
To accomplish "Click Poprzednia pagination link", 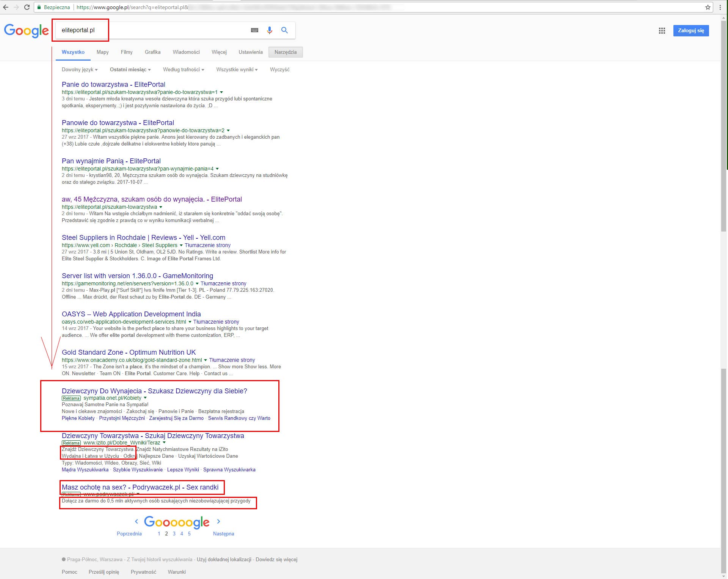I will tap(129, 534).
